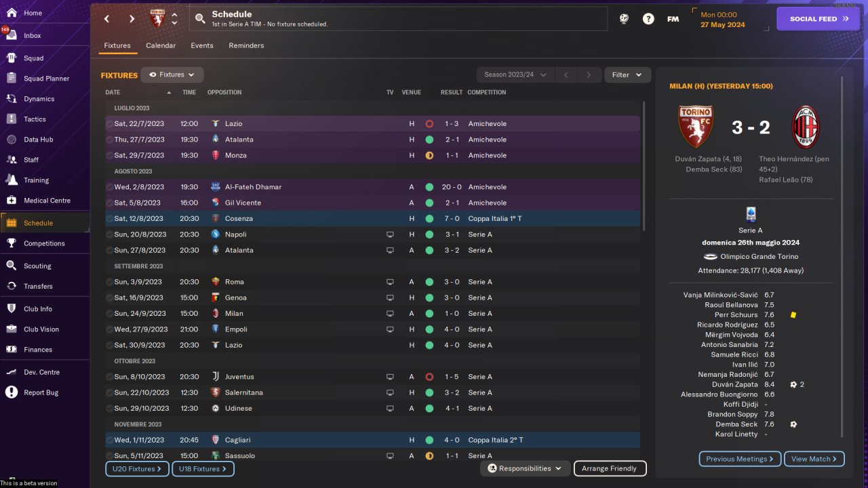
Task: Open Competitions trophy icon
Action: coord(12,243)
